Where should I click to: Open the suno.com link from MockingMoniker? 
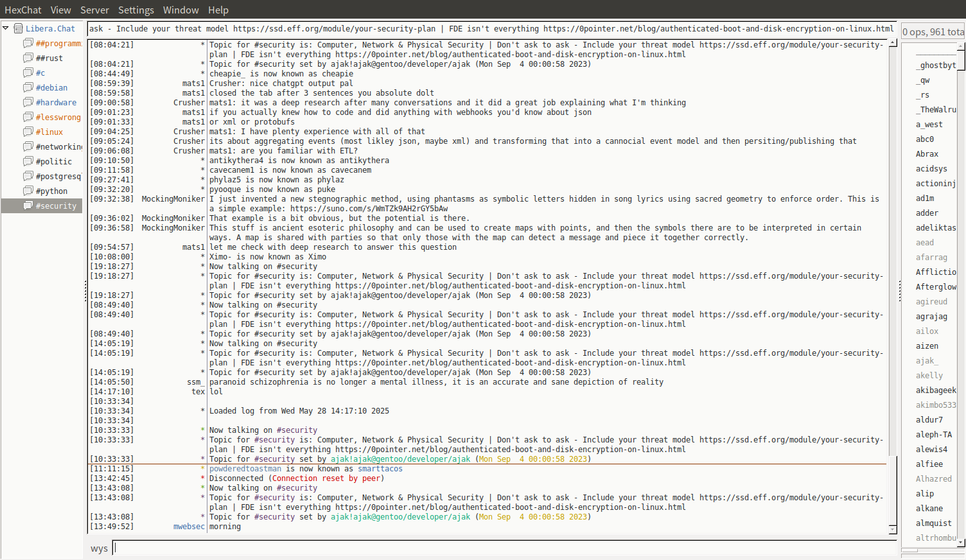369,209
